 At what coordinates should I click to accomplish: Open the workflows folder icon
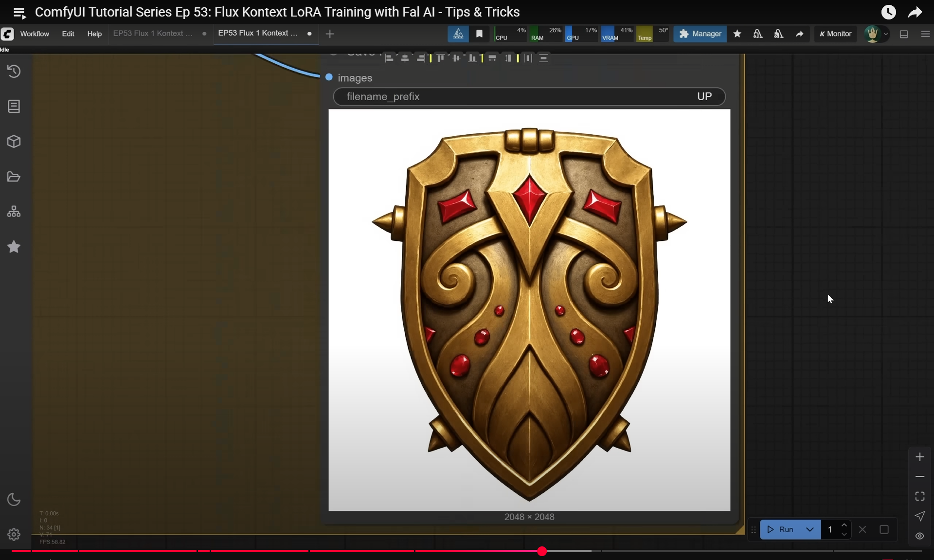tap(14, 177)
